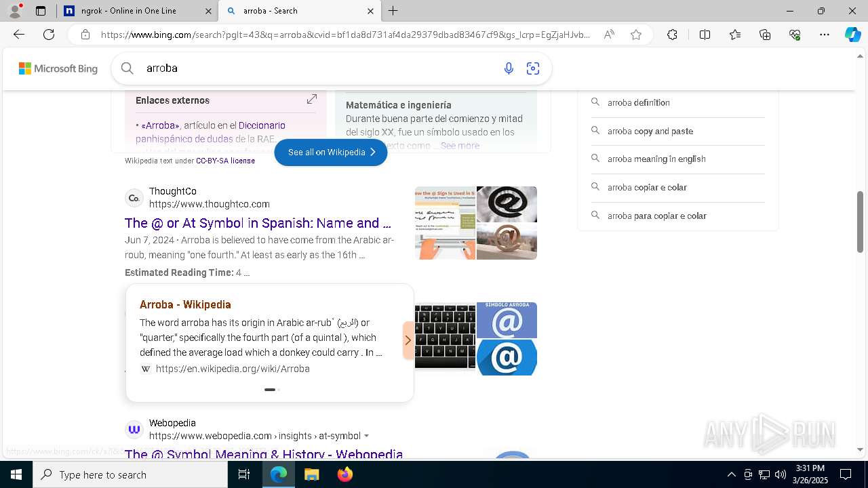This screenshot has height=488, width=868.
Task: Open Simbolo Arroba image thumbnail
Action: pos(507,320)
